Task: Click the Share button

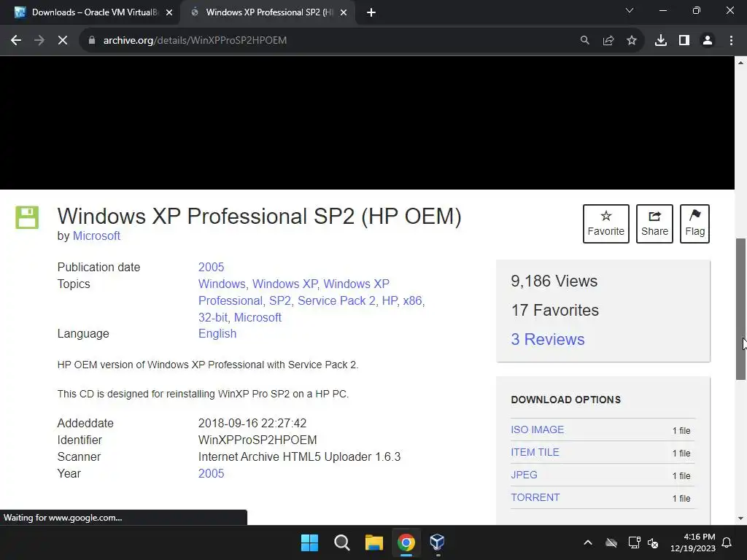Action: click(654, 224)
